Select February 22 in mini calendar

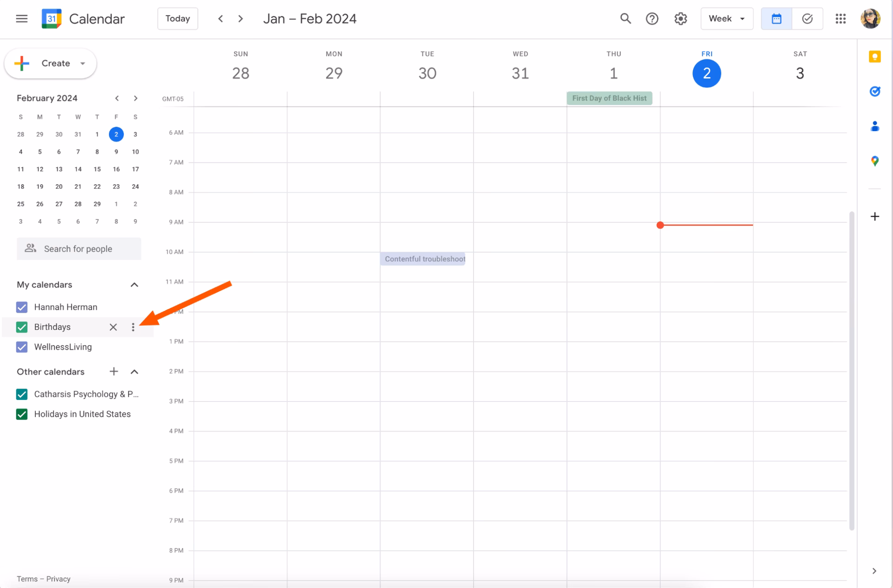click(x=97, y=187)
